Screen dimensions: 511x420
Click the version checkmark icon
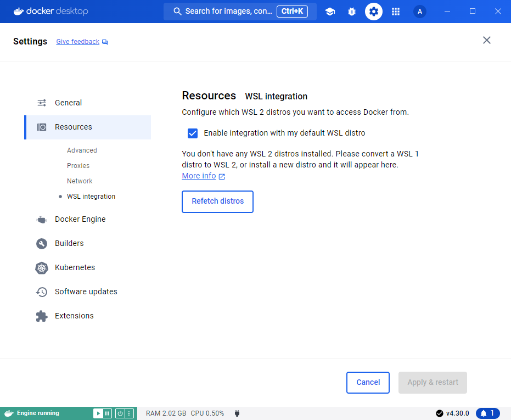coord(439,413)
